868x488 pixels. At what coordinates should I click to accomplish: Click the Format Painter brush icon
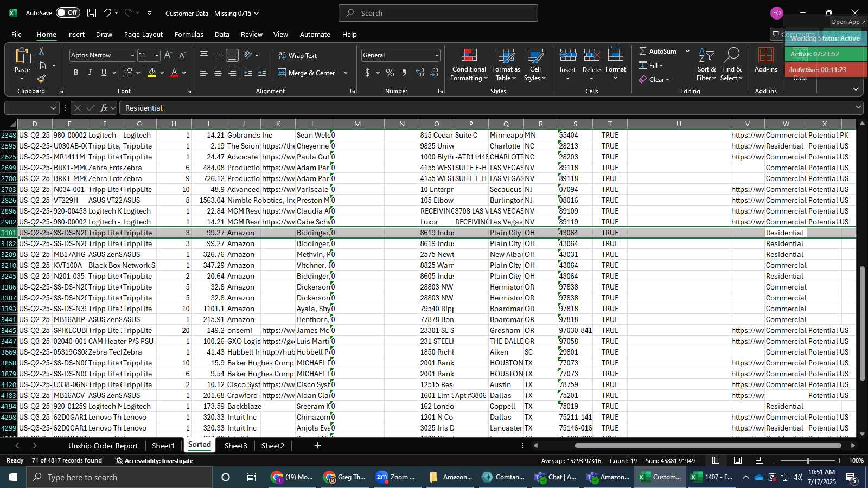tap(41, 79)
